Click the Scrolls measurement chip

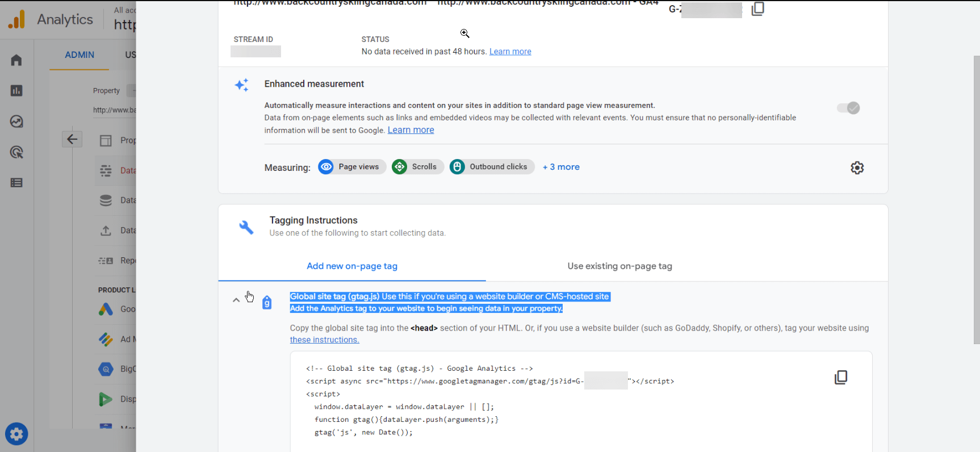418,167
